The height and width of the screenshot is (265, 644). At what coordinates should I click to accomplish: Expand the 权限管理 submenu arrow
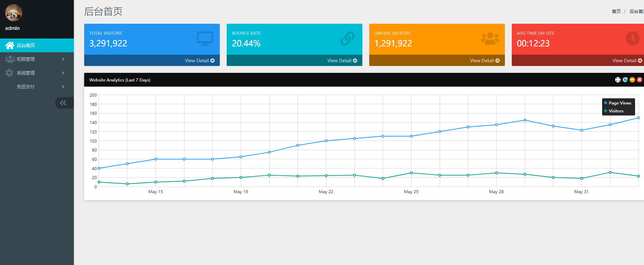pos(63,59)
